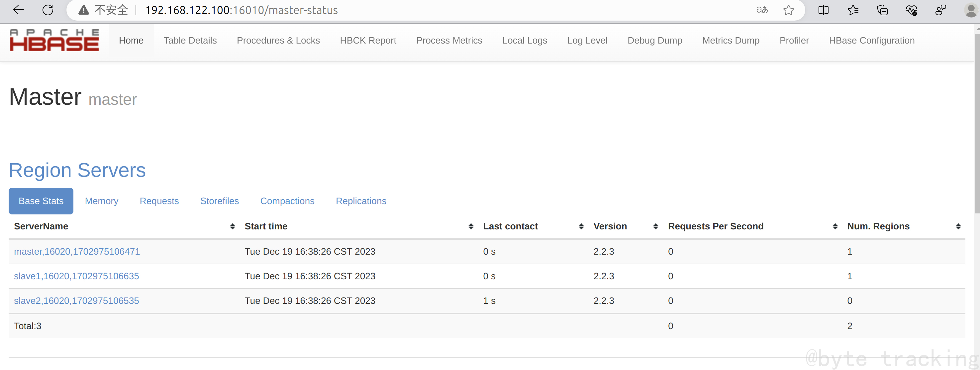
Task: Click the not-secure warning icon
Action: pyautogui.click(x=84, y=10)
